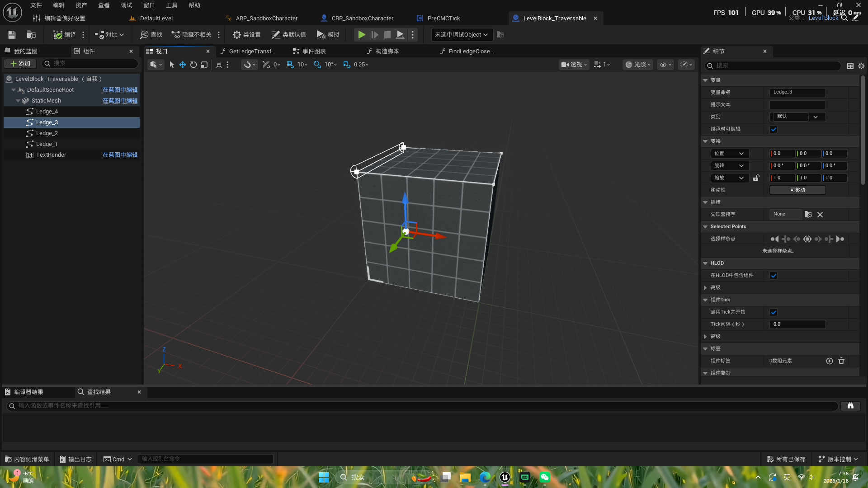The width and height of the screenshot is (868, 488).
Task: Open the Tools (工具) menu
Action: (x=172, y=5)
